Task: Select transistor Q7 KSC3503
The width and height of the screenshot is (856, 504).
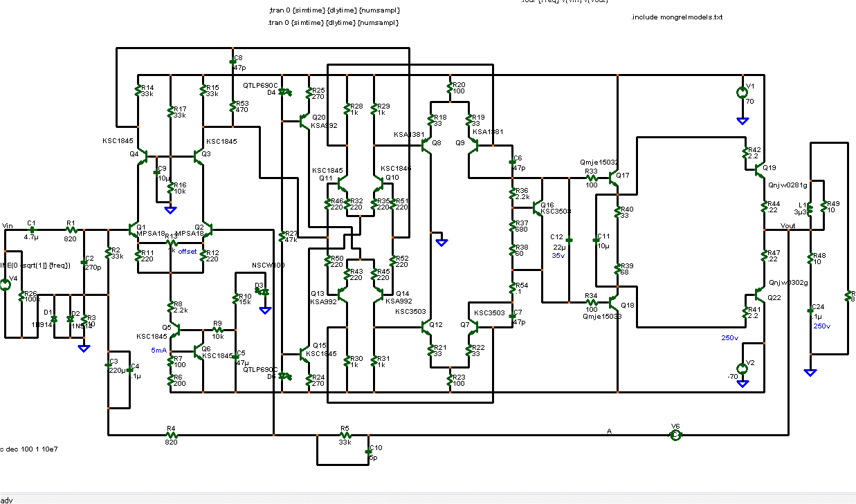Action: coord(473,327)
